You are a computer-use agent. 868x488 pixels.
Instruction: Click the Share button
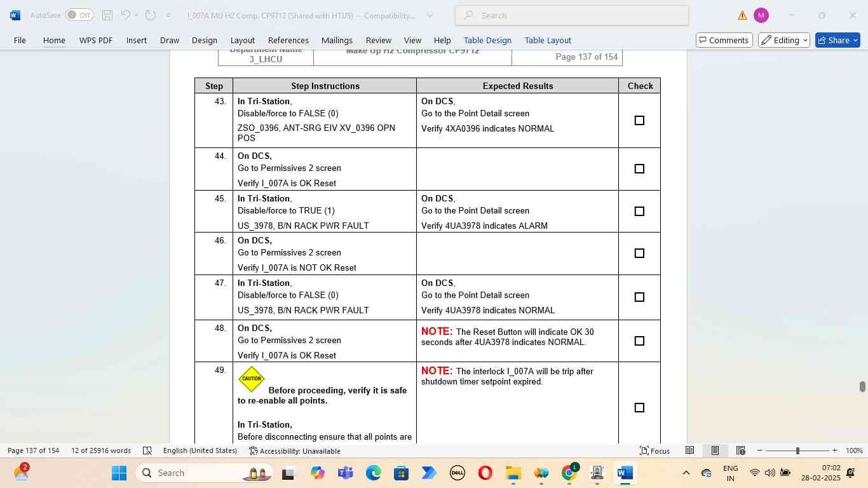(x=837, y=40)
